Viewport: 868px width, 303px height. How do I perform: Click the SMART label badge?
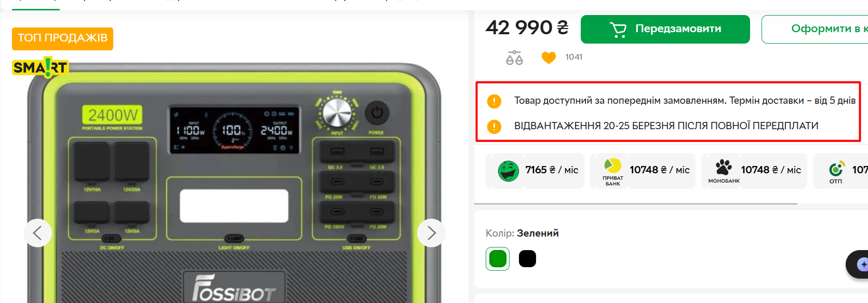point(41,67)
